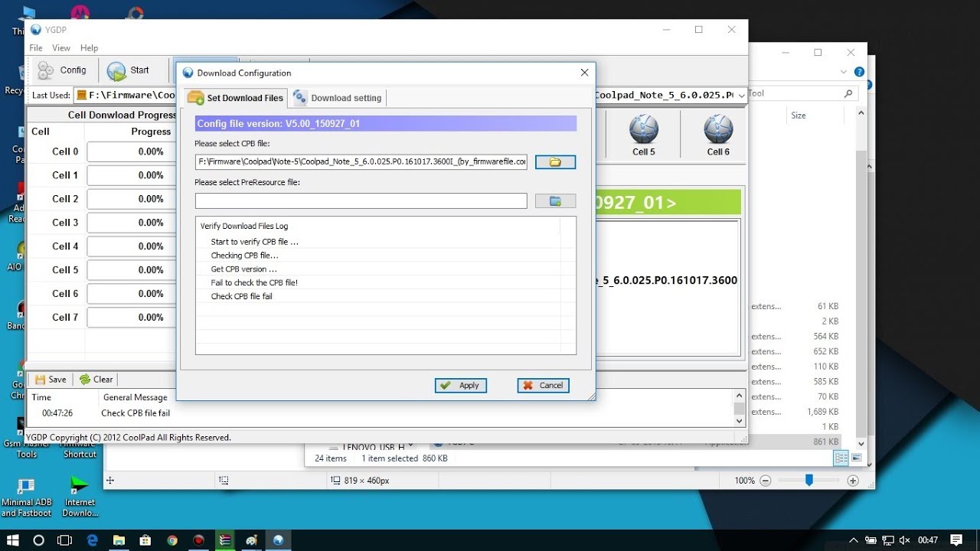Open the Help menu in YGDP
The image size is (980, 551).
click(90, 48)
